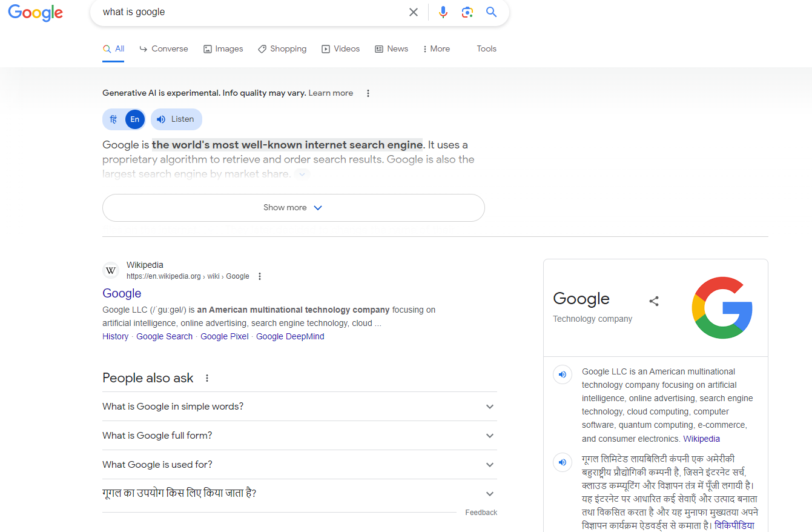Click inside the search box text
Viewport: 812px width, 532px height.
pyautogui.click(x=134, y=12)
